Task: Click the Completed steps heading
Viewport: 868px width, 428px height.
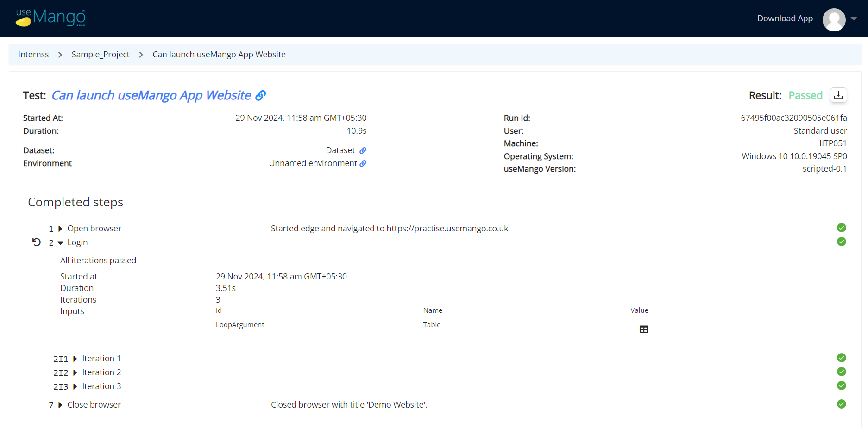Action: (x=75, y=202)
